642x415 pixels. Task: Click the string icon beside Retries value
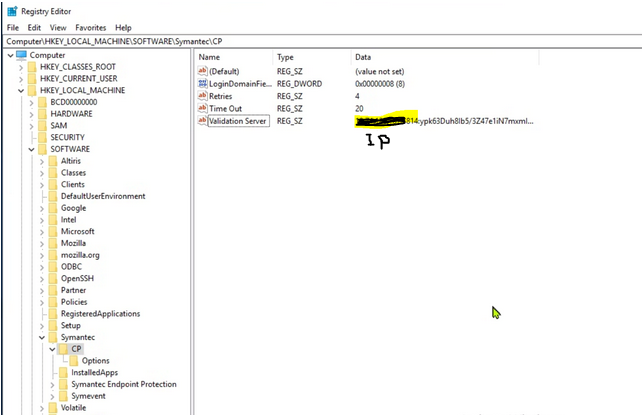click(x=202, y=96)
